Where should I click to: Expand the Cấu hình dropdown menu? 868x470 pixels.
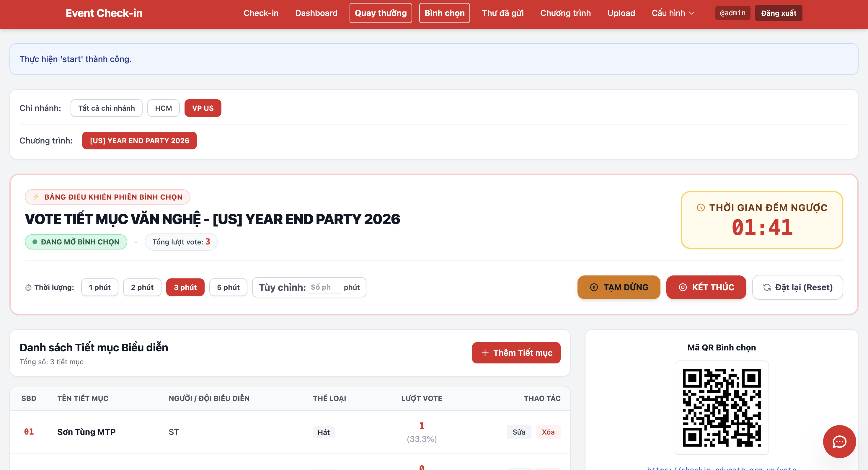pyautogui.click(x=673, y=13)
